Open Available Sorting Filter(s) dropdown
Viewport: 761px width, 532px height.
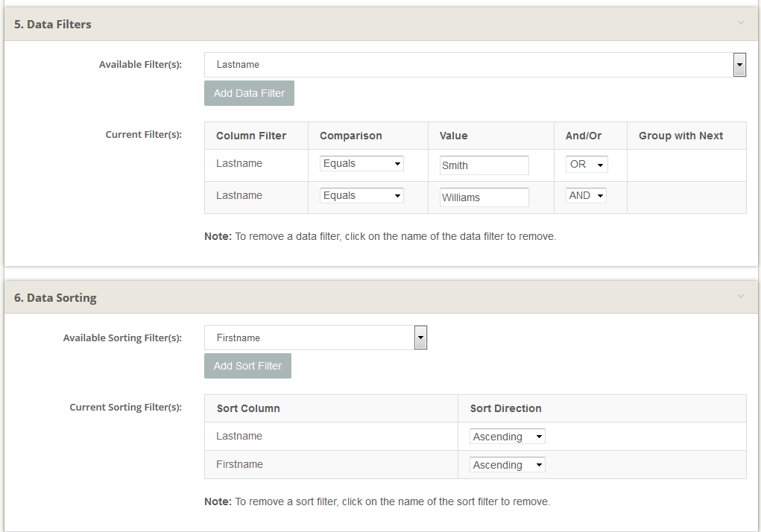315,338
